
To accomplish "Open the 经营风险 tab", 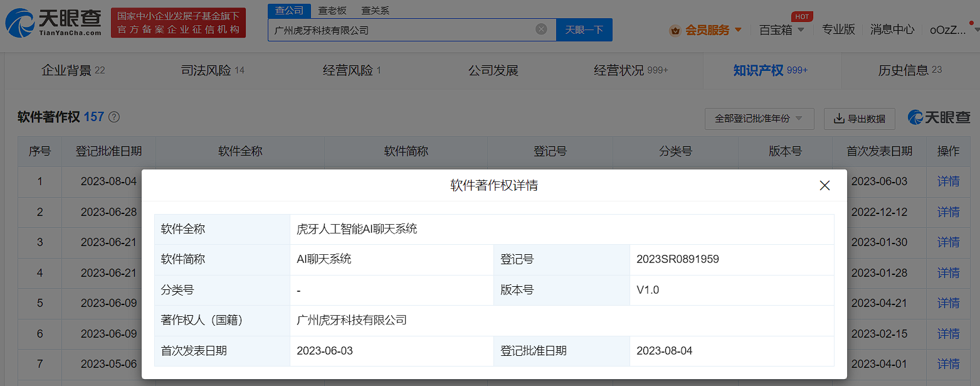I will coord(352,70).
